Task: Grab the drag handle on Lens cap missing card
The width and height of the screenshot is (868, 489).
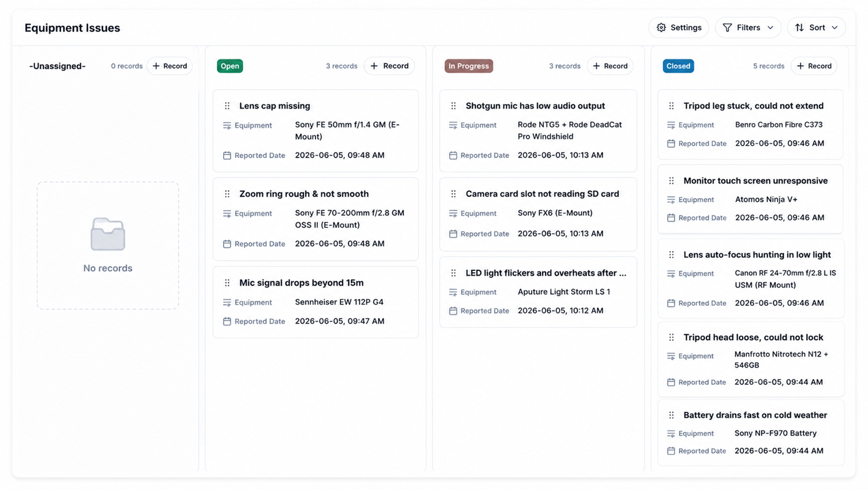Action: [227, 106]
